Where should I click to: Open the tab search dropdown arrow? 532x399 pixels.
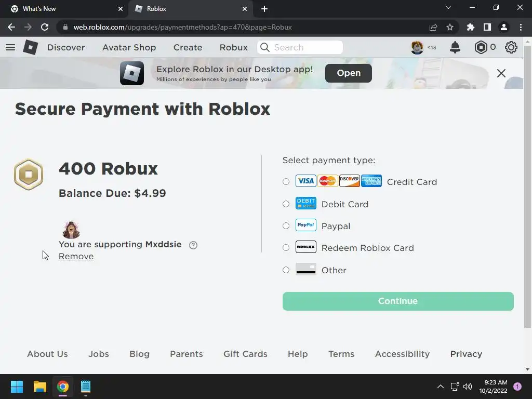pyautogui.click(x=448, y=7)
